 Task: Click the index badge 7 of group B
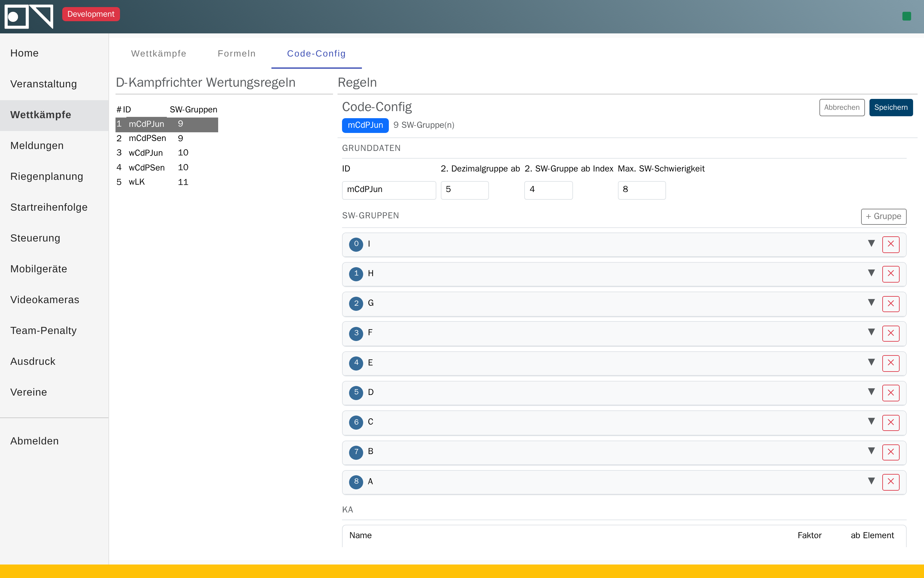[356, 452]
